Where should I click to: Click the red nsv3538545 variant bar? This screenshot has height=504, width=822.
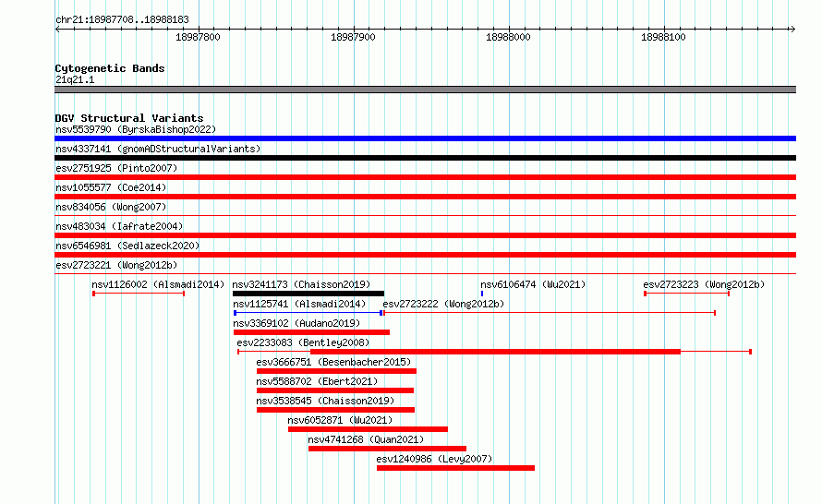[335, 410]
